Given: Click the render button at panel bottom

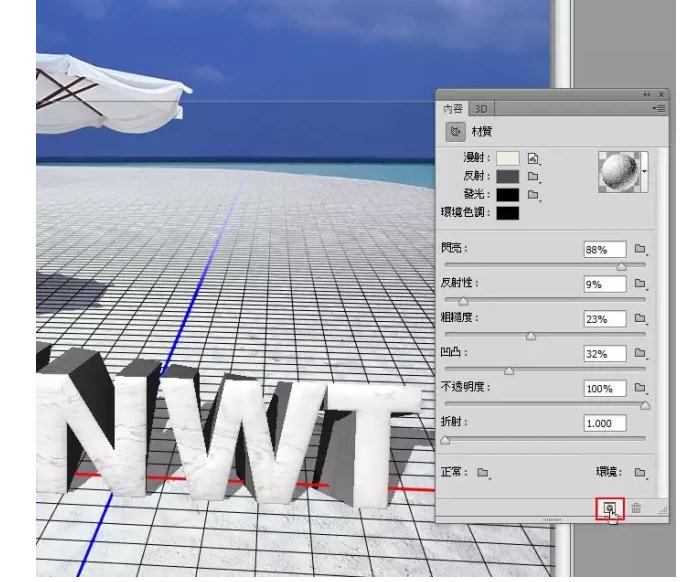Looking at the screenshot, I should pyautogui.click(x=609, y=509).
